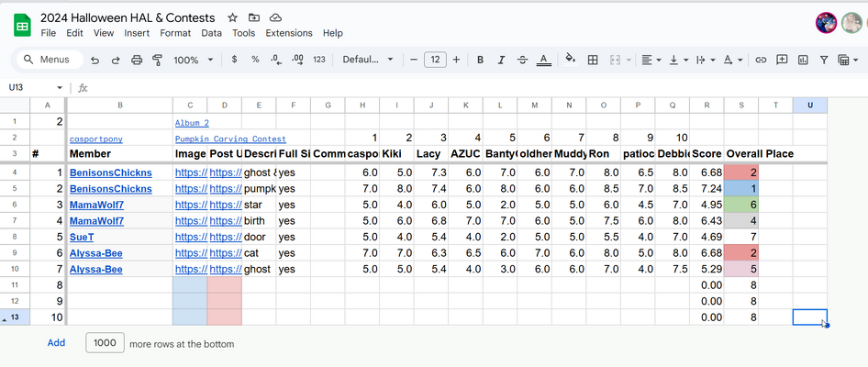Expand the Name box dropdown arrow
The width and height of the screenshot is (868, 367).
point(60,88)
